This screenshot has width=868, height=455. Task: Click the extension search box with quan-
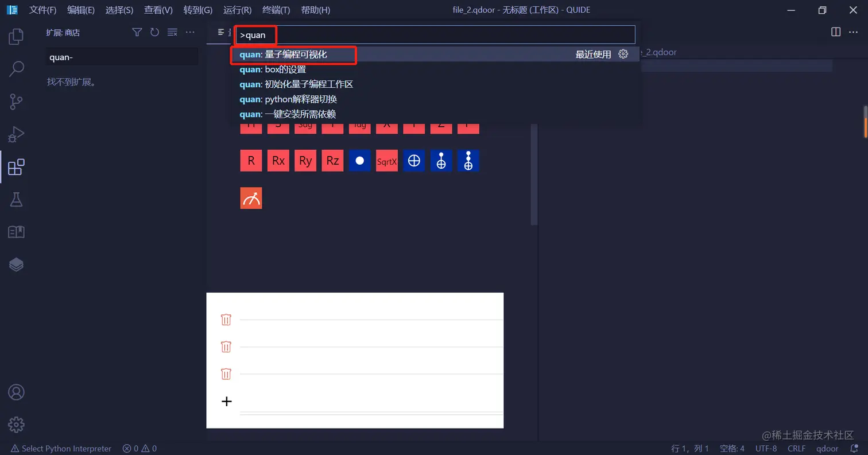pos(122,57)
